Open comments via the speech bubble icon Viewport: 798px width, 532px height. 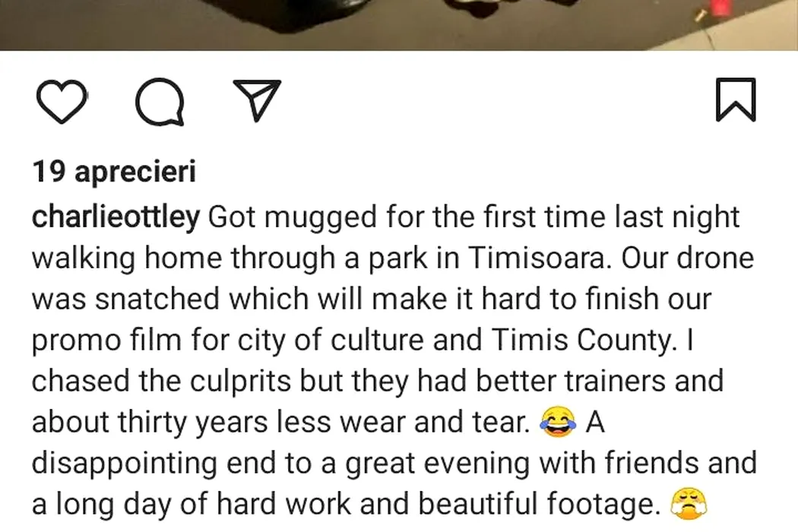[x=160, y=101]
